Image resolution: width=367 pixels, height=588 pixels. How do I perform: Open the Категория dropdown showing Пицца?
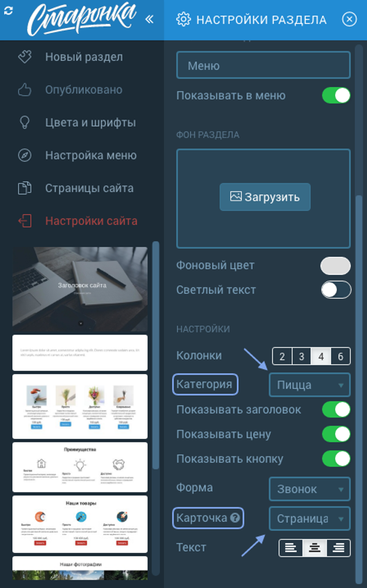click(310, 385)
